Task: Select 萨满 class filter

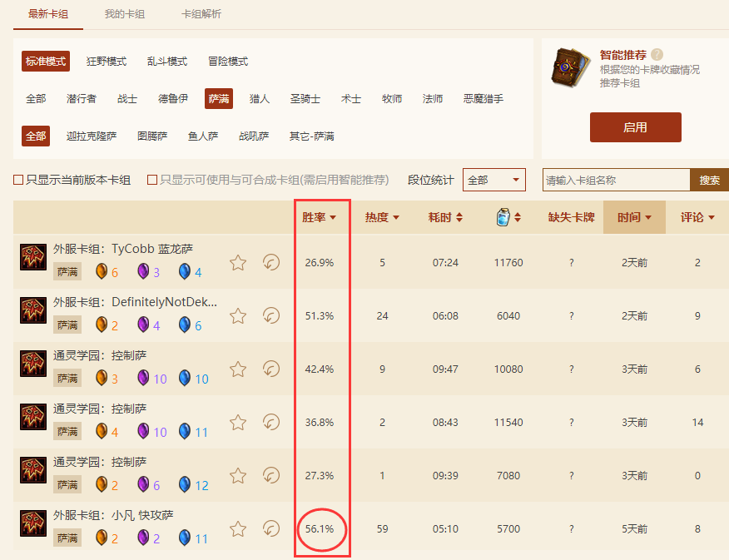Action: (x=219, y=98)
